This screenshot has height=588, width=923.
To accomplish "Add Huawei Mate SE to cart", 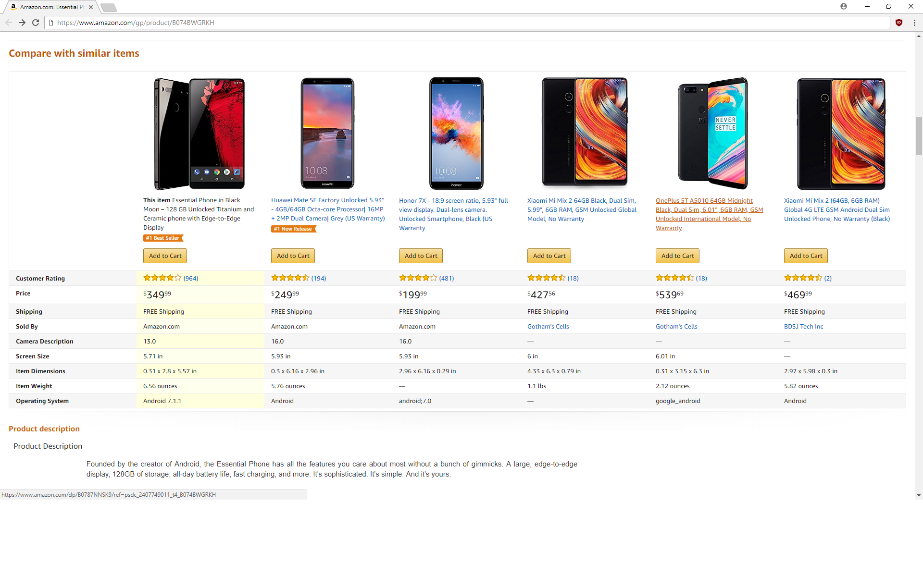I will point(293,256).
